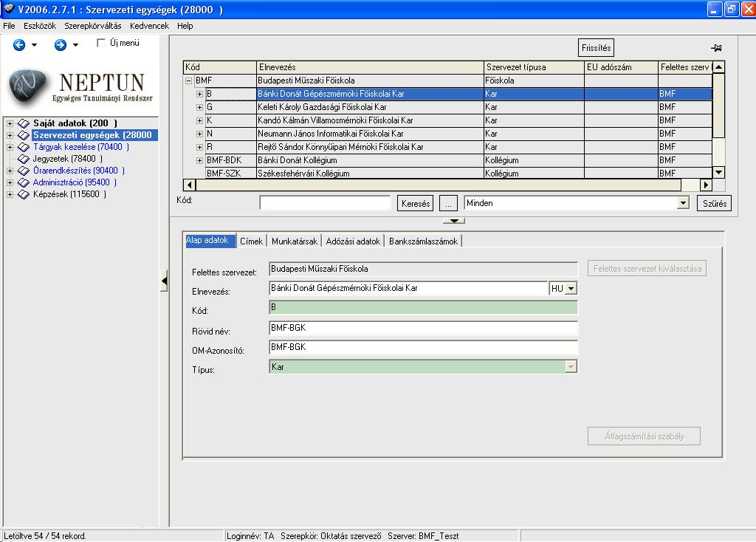The width and height of the screenshot is (756, 542).
Task: Switch to the Címek tab
Action: pos(251,241)
